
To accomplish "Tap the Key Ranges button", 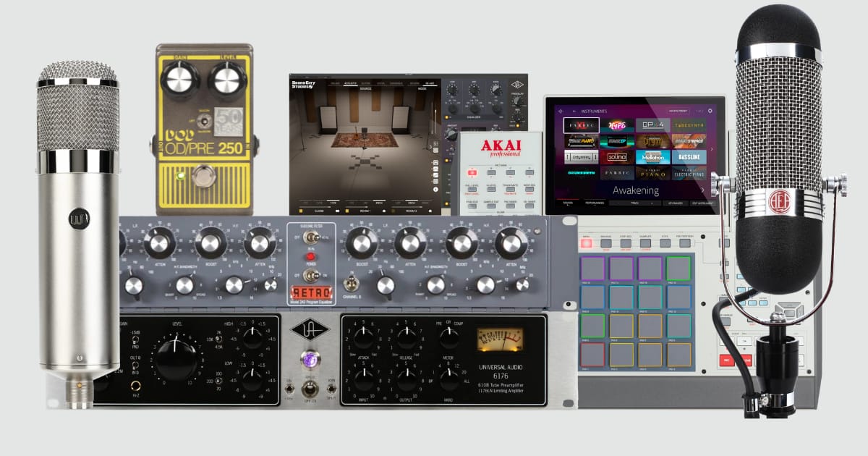I will pos(676,203).
